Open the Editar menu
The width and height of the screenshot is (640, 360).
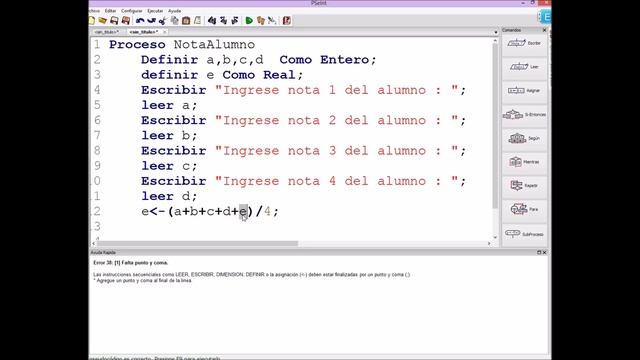point(110,11)
